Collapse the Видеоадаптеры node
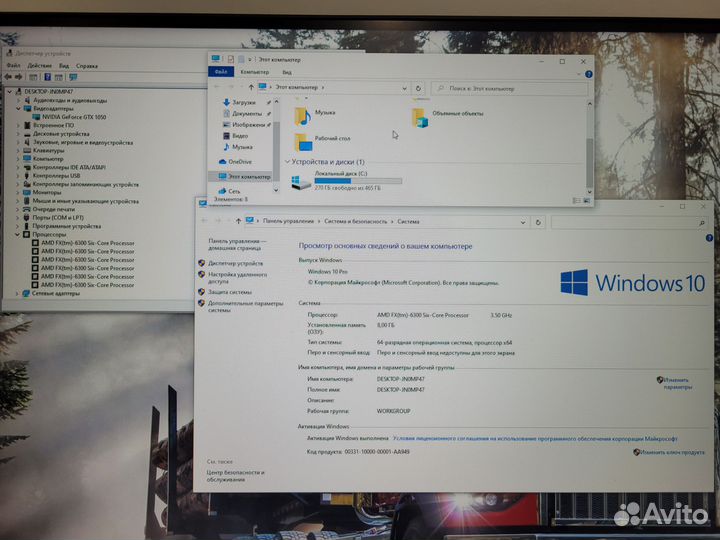 18,108
